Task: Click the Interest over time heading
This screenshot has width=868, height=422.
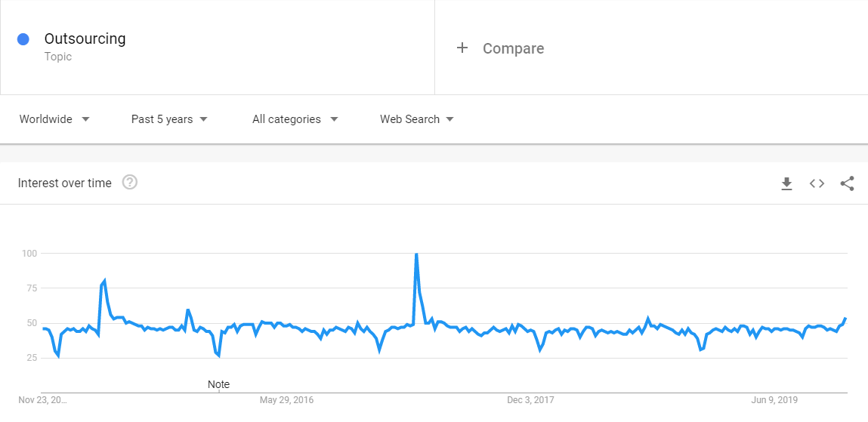Action: tap(64, 183)
